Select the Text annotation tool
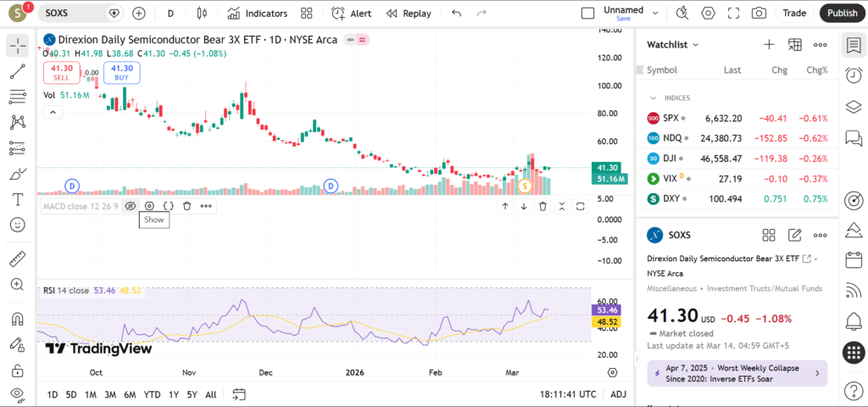This screenshot has height=407, width=868. pos(18,199)
